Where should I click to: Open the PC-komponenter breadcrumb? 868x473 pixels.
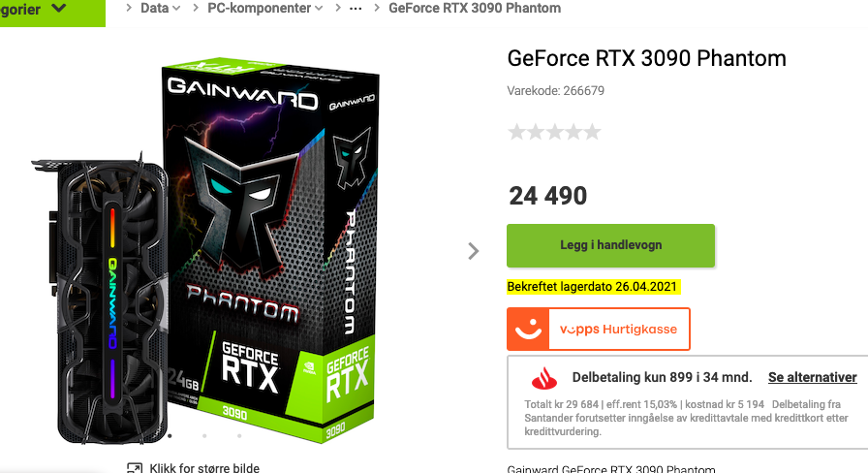[x=259, y=9]
